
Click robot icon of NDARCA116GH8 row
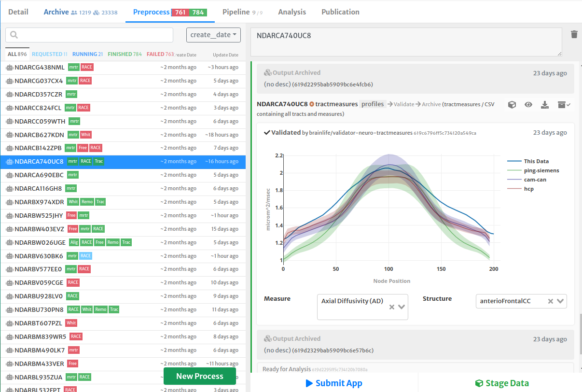pos(9,188)
